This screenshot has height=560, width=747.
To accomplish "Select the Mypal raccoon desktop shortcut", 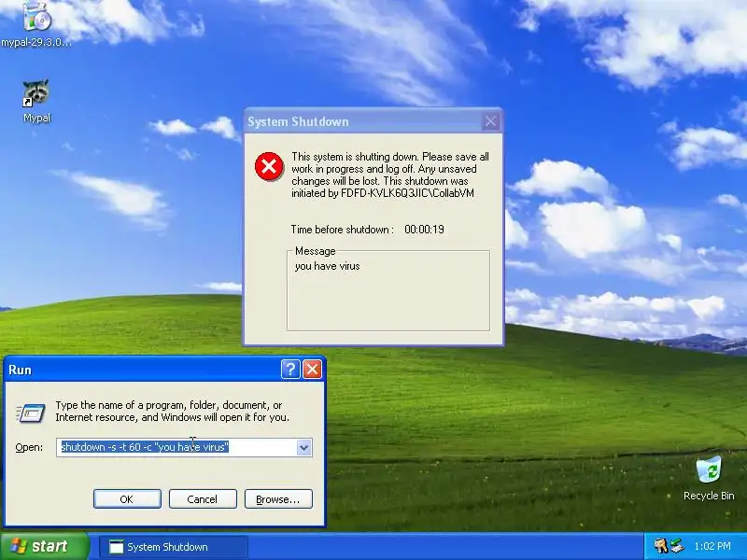I will [36, 102].
